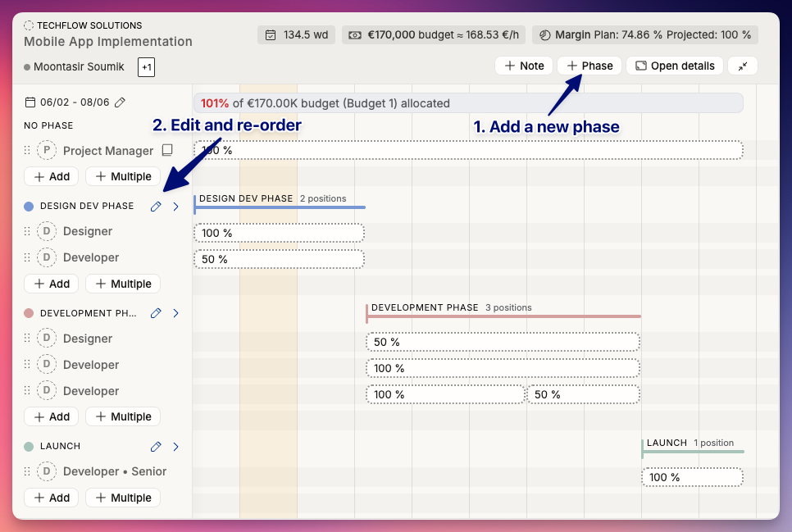Click the budget money icon
The height and width of the screenshot is (532, 792).
[355, 35]
